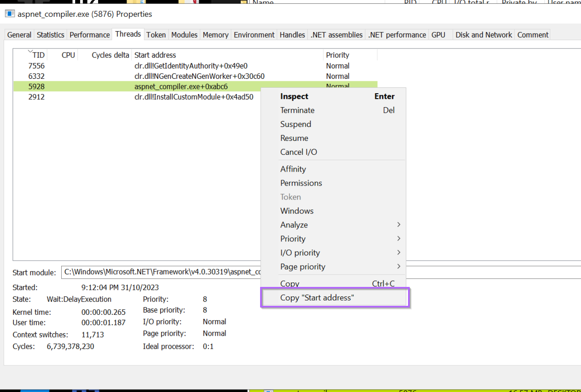581x392 pixels.
Task: Expand the Analyze submenu
Action: [x=333, y=225]
